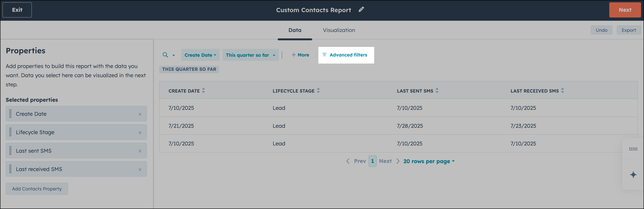The height and width of the screenshot is (209, 644).
Task: Click the 7/28/2025 last sent SMS cell
Action: 410,126
